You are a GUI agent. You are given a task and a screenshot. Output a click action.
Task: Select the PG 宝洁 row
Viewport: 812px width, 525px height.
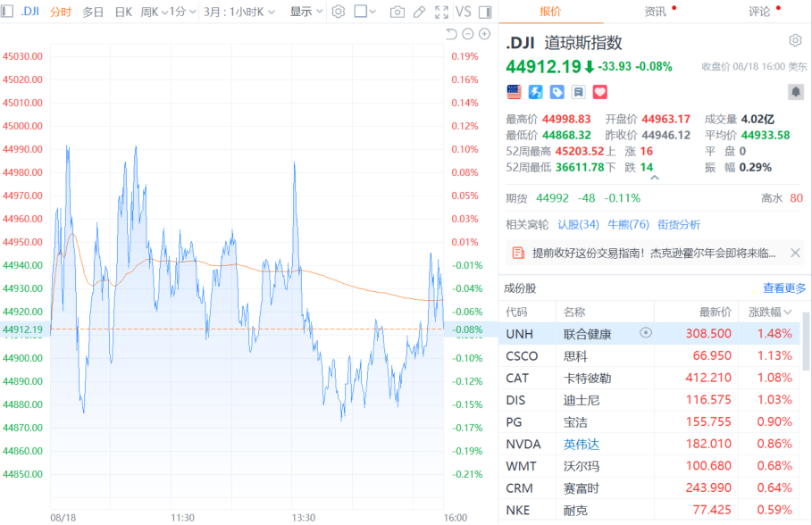click(649, 422)
